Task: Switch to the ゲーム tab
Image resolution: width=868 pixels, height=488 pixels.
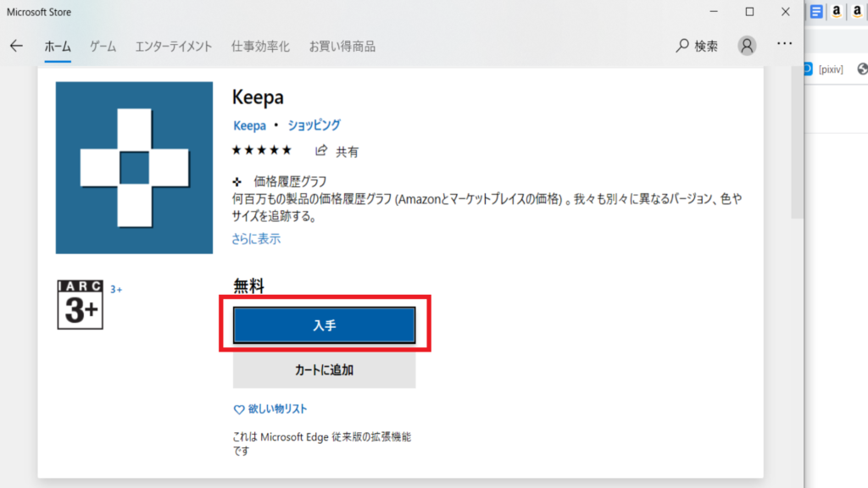Action: pos(103,47)
